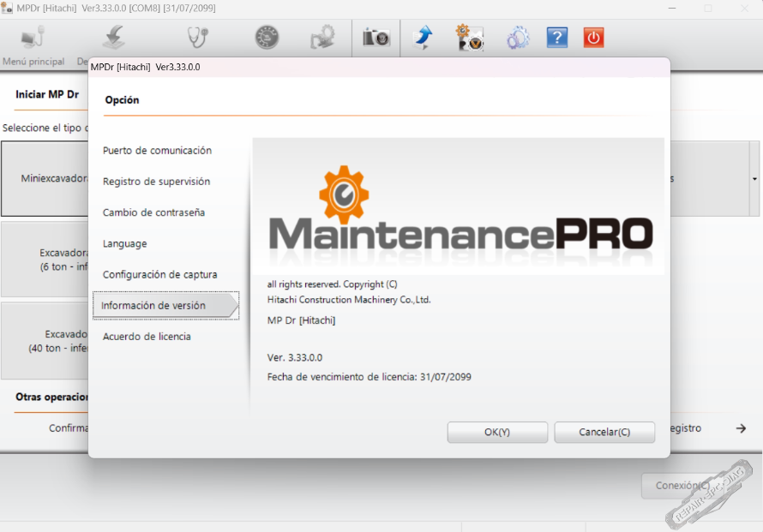Viewport: 763px width, 532px height.
Task: Click the Conexión(C) button in main window
Action: [x=682, y=486]
